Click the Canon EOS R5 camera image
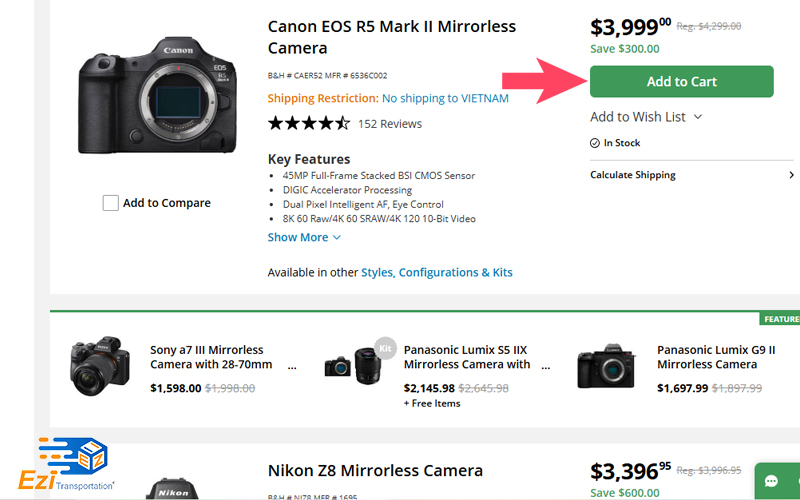 point(158,95)
